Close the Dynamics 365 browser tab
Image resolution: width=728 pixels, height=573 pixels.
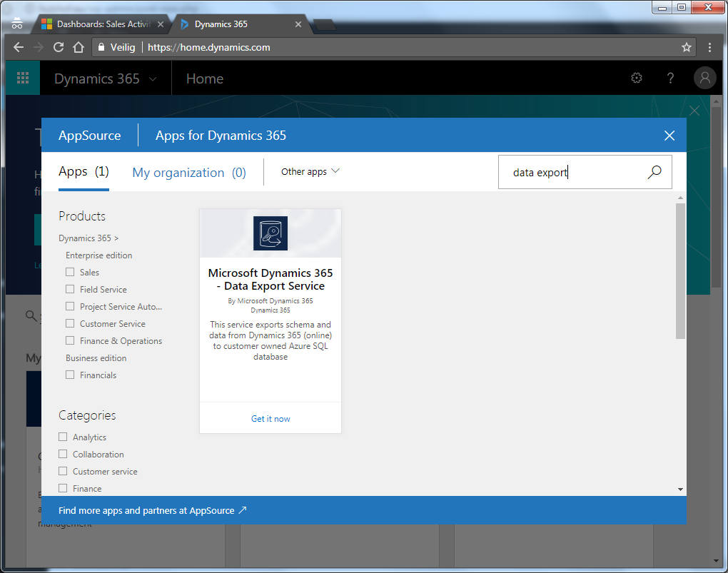click(298, 24)
